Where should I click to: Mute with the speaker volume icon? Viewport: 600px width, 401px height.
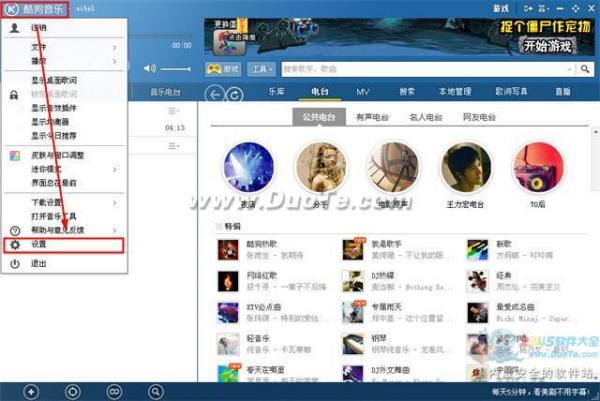point(150,69)
